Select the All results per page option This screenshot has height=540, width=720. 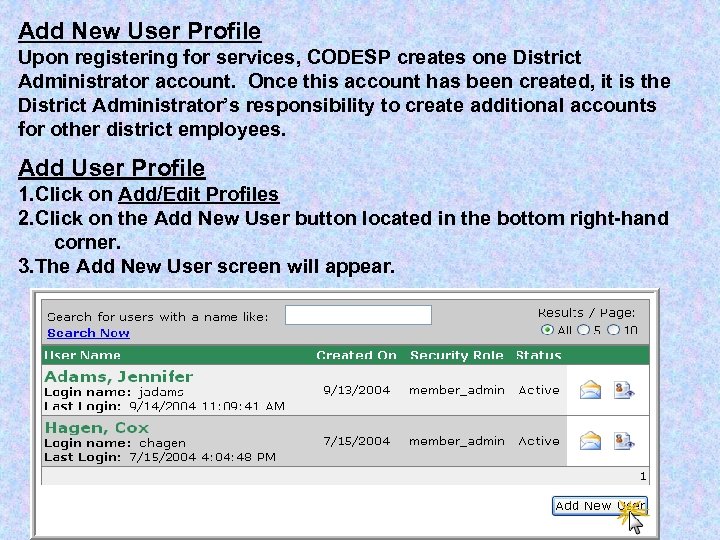click(547, 330)
